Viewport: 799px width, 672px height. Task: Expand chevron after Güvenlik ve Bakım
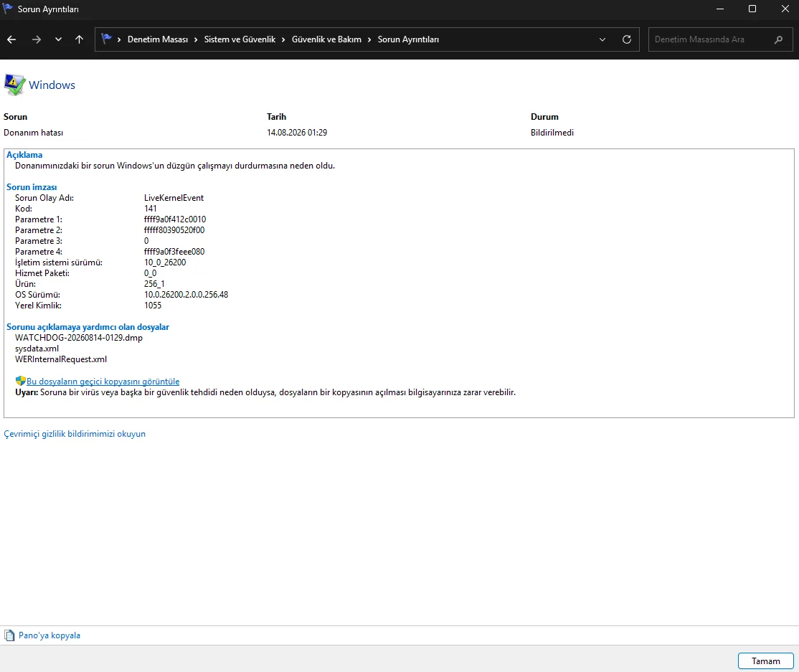point(369,39)
